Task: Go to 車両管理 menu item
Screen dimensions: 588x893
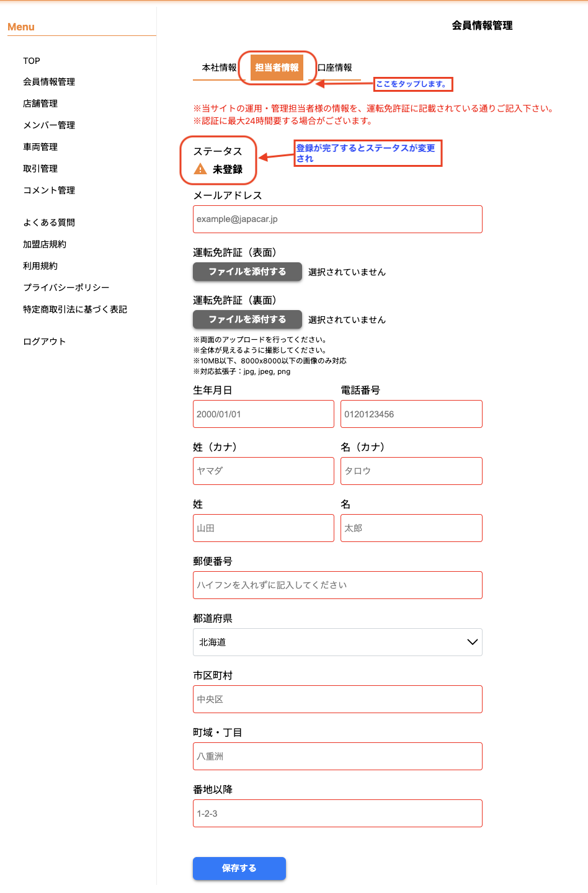Action: [40, 147]
